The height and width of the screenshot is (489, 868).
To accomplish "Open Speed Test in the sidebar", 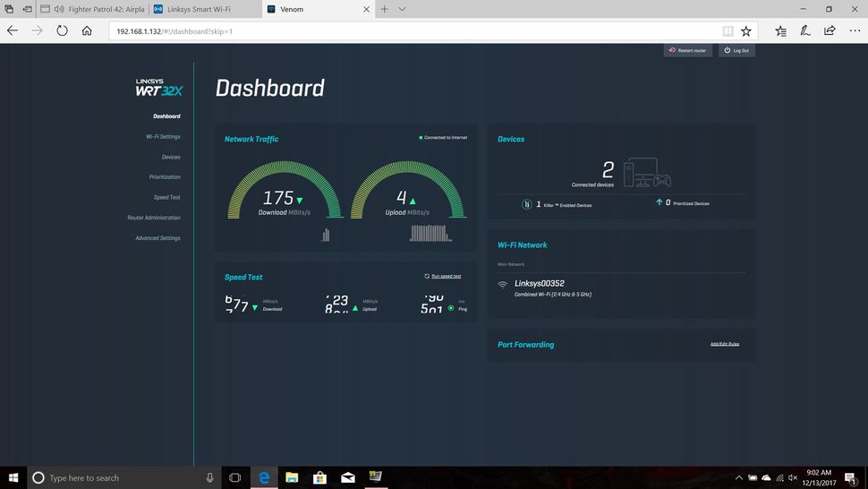I will pyautogui.click(x=166, y=198).
